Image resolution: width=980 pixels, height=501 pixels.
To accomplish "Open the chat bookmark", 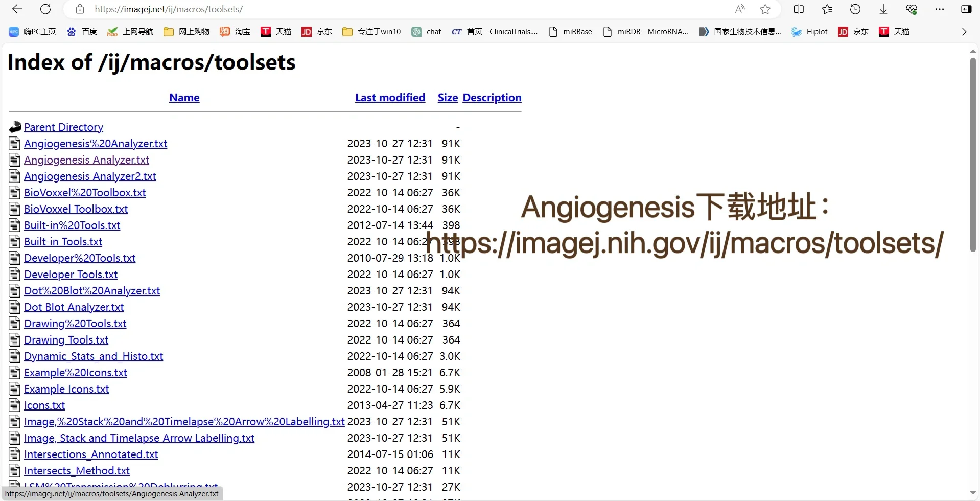I will [427, 32].
